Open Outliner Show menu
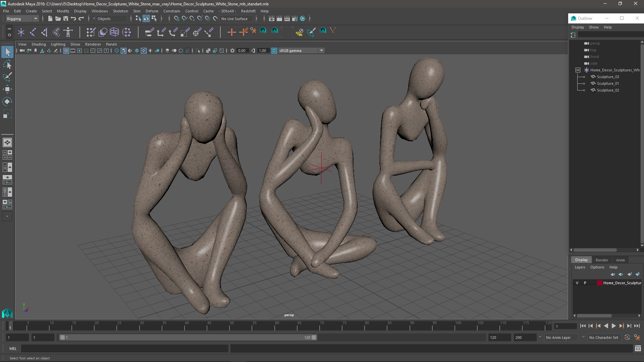Image resolution: width=644 pixels, height=362 pixels. coord(593,27)
